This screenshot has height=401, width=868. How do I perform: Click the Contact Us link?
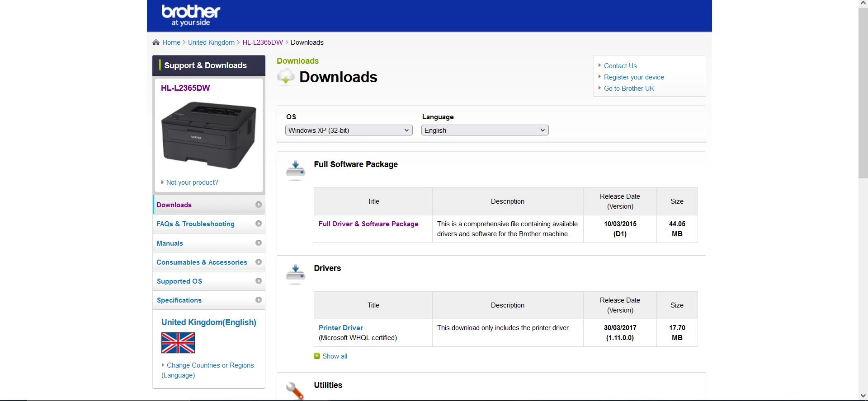tap(620, 66)
